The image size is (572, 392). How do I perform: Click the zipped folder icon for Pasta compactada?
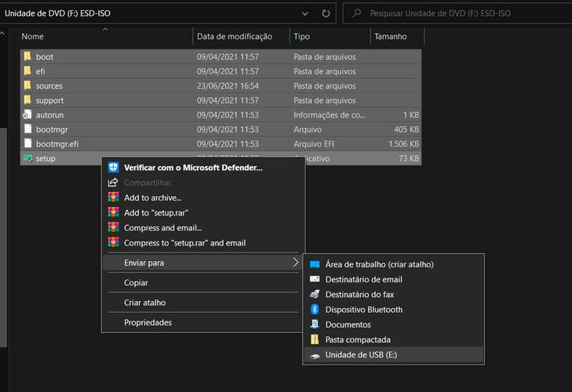(315, 339)
